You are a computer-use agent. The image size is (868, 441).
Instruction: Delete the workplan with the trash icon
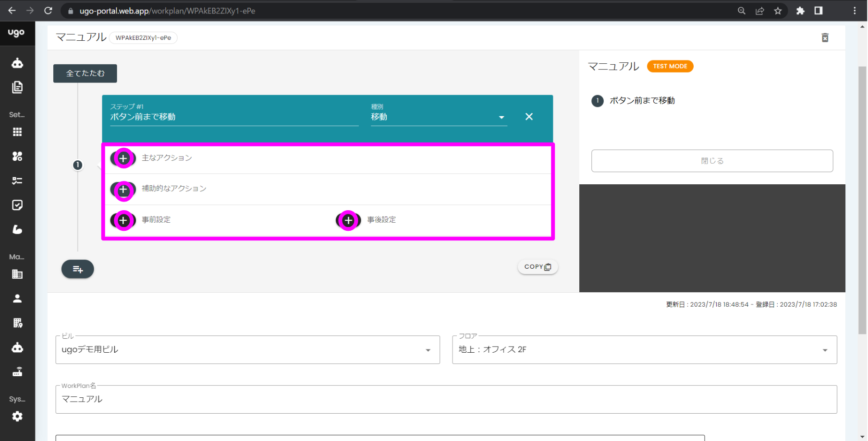coord(825,38)
